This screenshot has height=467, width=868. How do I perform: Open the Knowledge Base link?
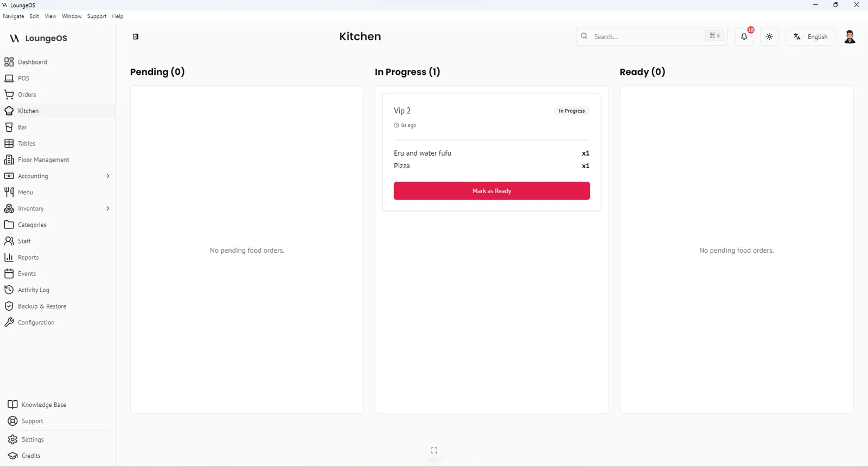37,405
